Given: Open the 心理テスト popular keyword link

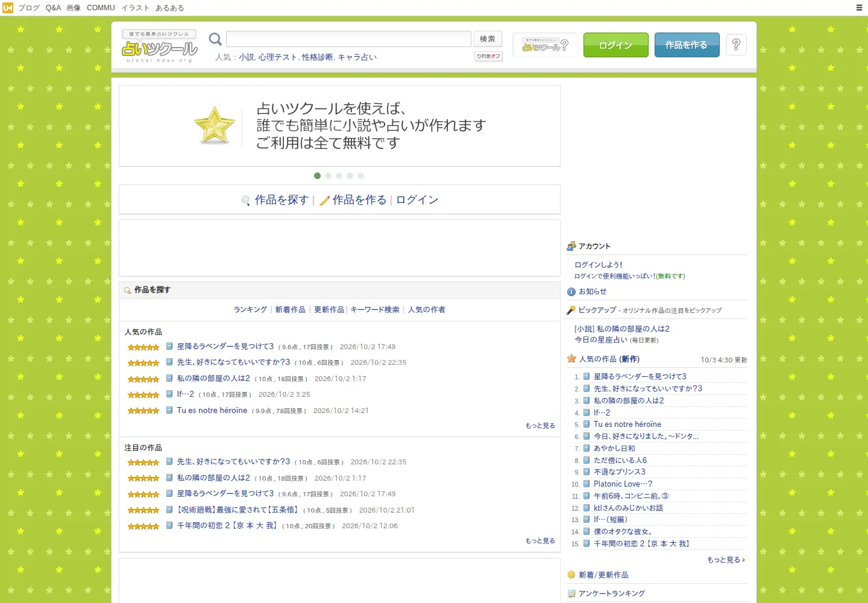Looking at the screenshot, I should [278, 57].
